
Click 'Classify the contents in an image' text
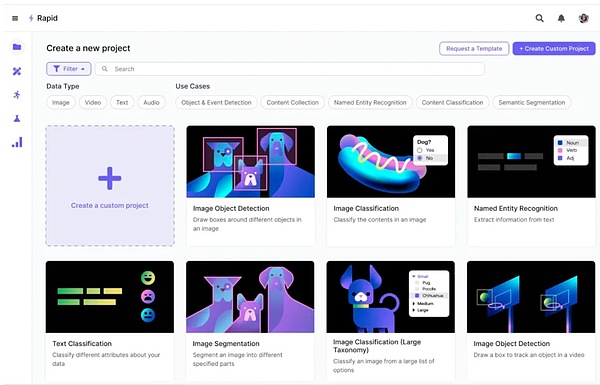(380, 220)
